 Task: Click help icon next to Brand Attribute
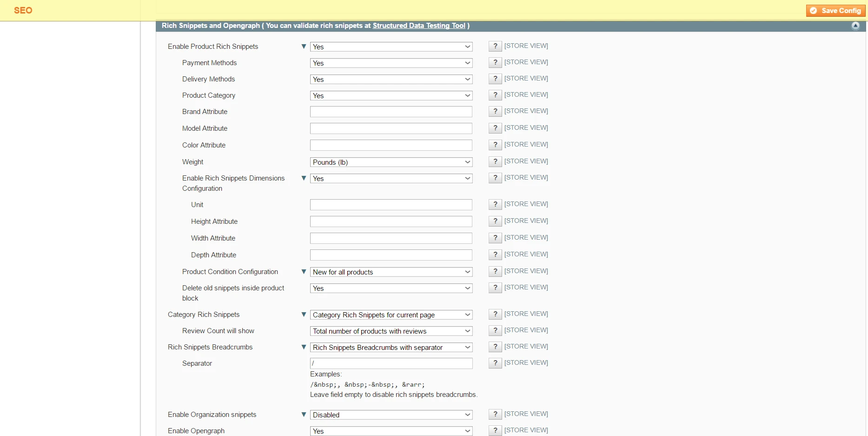coord(494,112)
